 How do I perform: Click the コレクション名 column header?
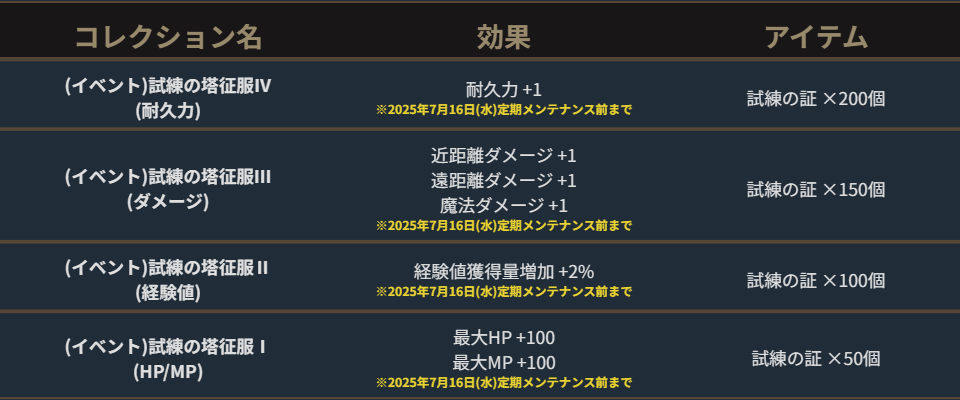click(168, 38)
